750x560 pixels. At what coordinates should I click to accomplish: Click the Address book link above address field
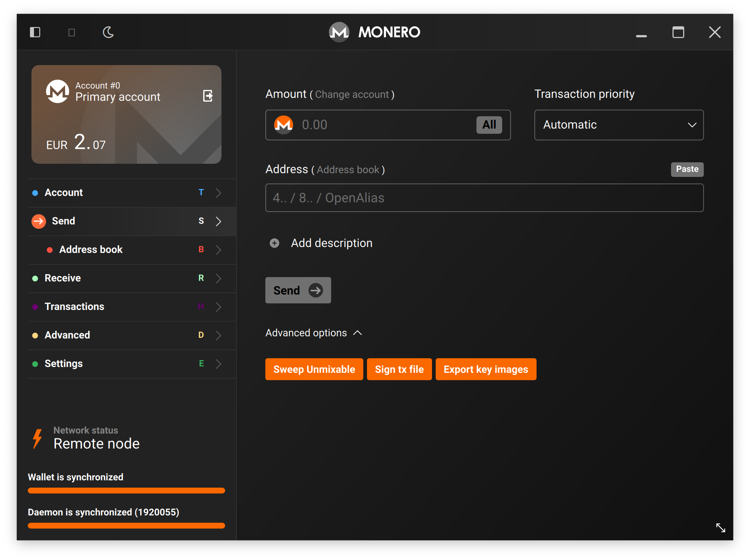point(348,170)
